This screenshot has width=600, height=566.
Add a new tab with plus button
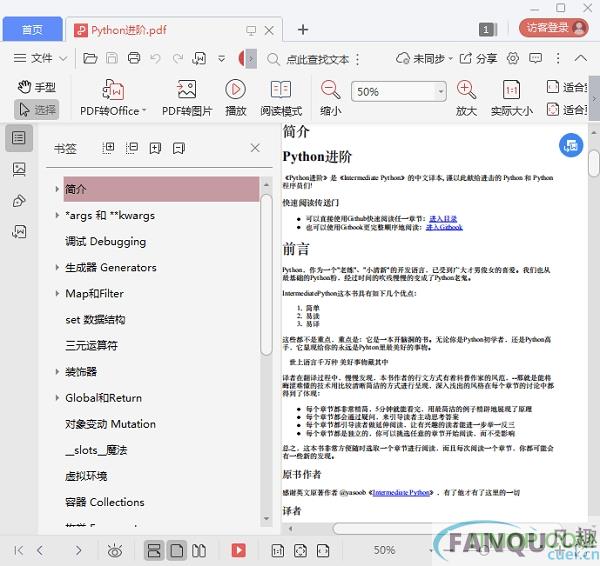(303, 29)
